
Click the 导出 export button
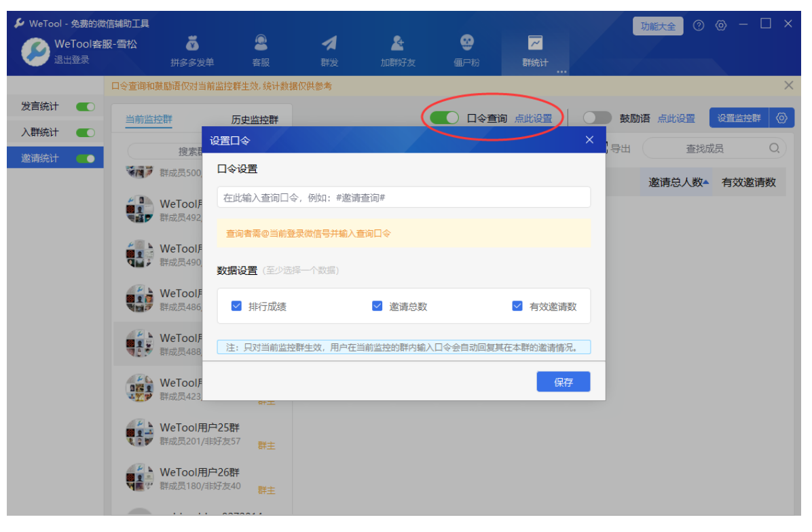click(x=619, y=149)
